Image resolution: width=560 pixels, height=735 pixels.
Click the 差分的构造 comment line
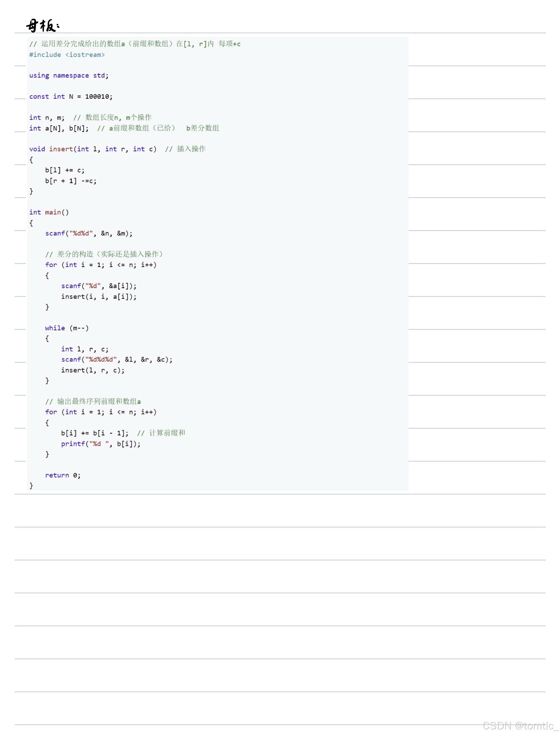[104, 254]
